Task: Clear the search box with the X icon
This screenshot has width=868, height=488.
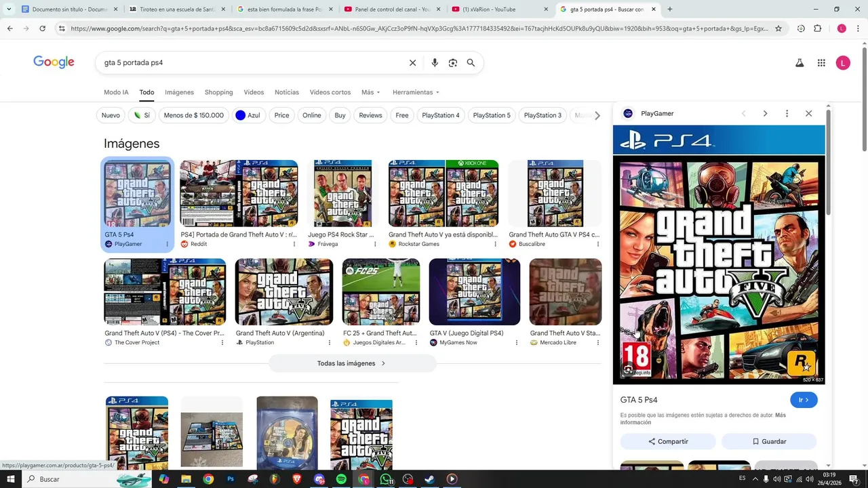Action: 412,63
